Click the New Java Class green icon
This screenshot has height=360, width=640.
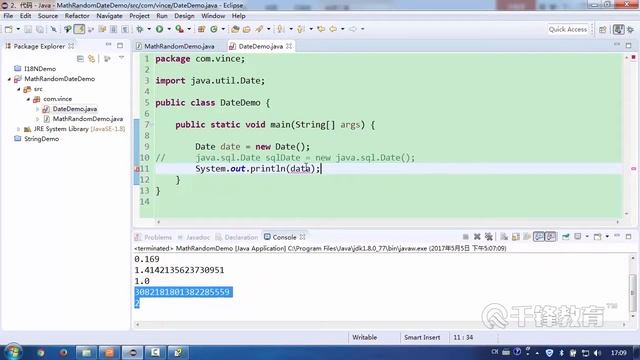tap(214, 29)
